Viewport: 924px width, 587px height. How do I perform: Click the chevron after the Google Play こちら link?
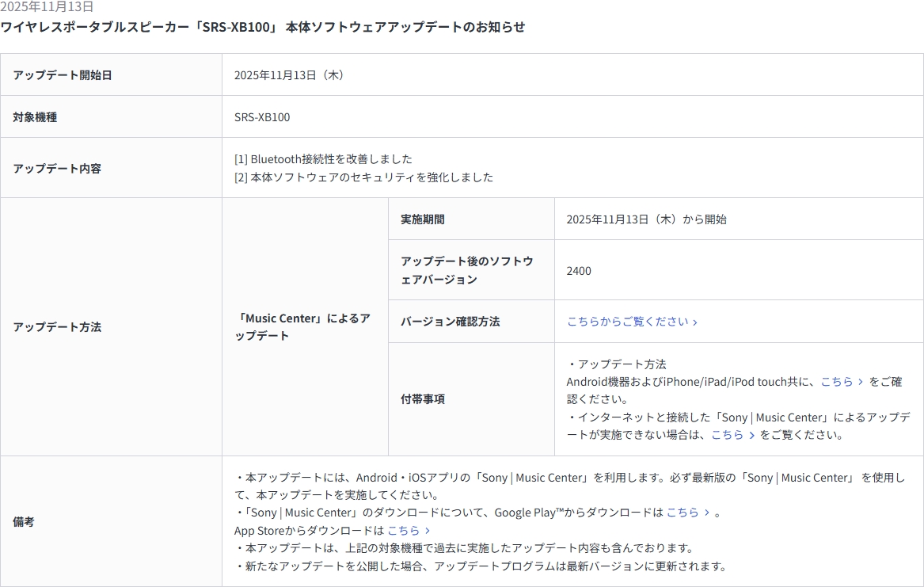tap(707, 513)
